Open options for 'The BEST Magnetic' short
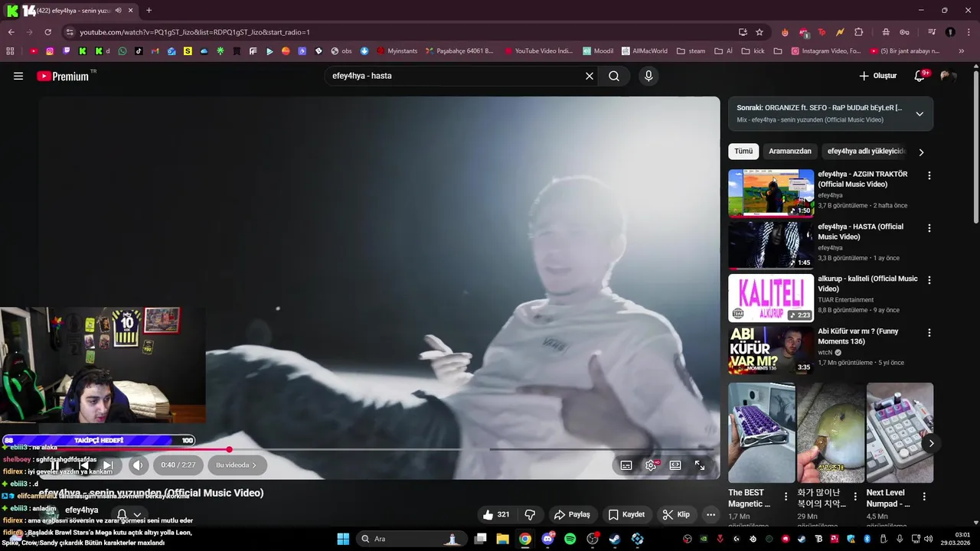 [786, 496]
